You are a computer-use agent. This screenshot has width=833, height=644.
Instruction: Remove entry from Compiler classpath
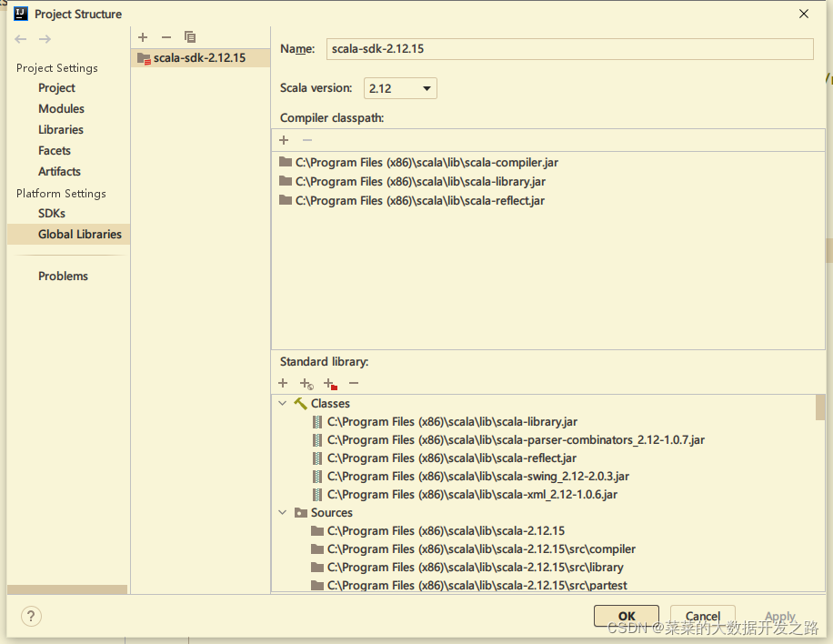pyautogui.click(x=307, y=140)
